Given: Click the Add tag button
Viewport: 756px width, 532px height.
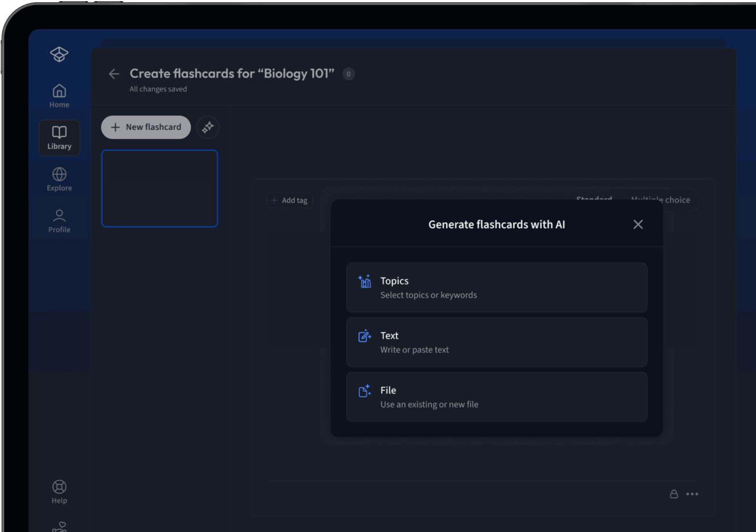Looking at the screenshot, I should 289,200.
